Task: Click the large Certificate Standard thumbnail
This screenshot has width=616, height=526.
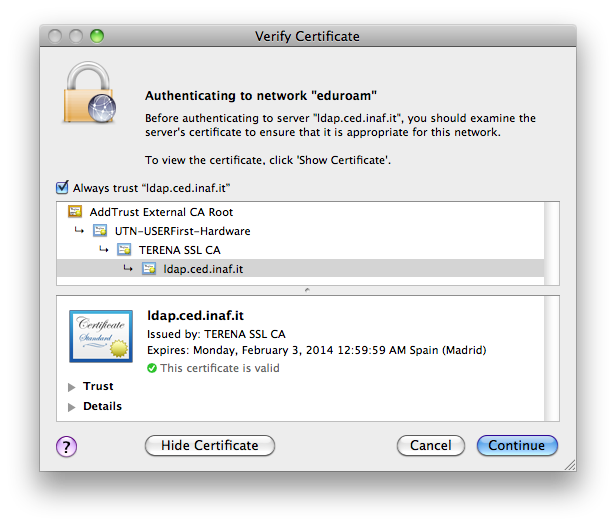Action: point(101,336)
